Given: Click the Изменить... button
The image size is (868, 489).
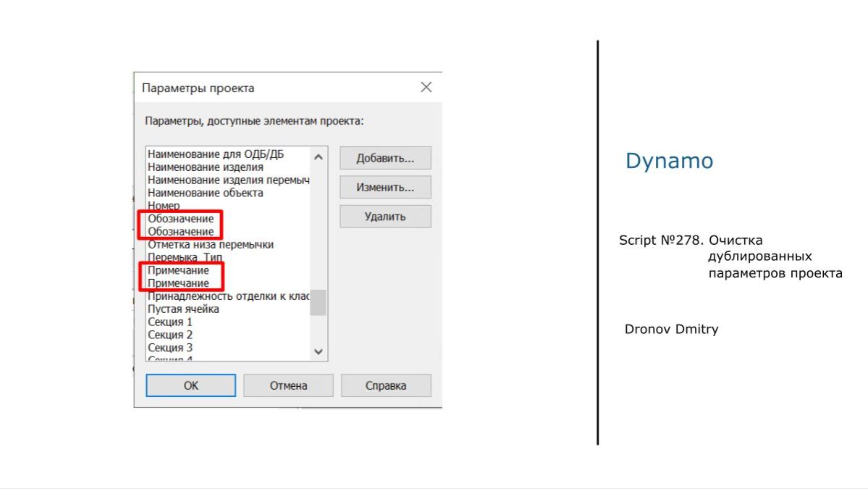Looking at the screenshot, I should coord(385,187).
